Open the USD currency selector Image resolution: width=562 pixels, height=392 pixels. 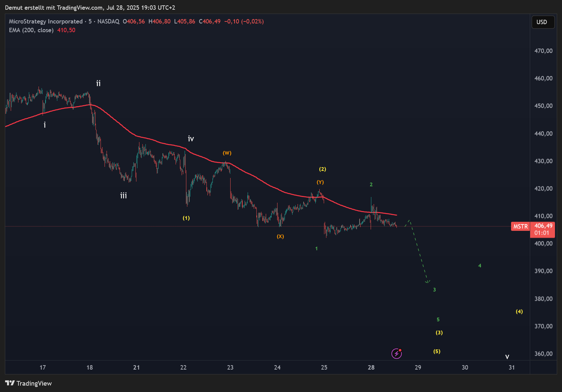(543, 22)
